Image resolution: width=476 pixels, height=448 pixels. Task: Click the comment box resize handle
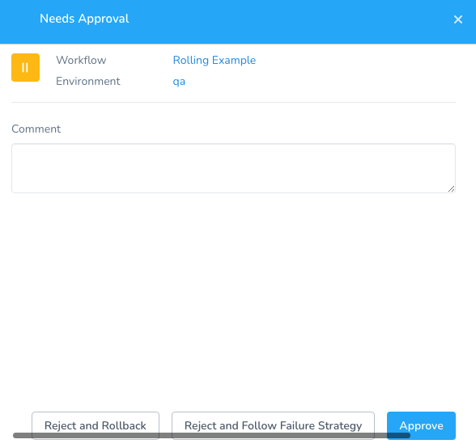(x=452, y=189)
